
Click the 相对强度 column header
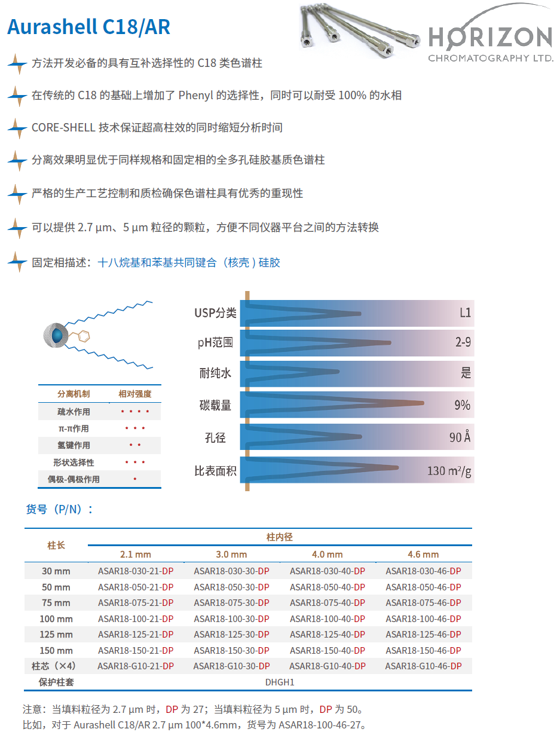pos(134,394)
